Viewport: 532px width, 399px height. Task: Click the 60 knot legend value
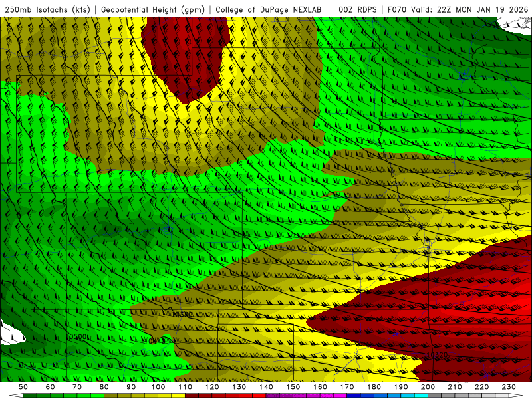[x=51, y=387]
